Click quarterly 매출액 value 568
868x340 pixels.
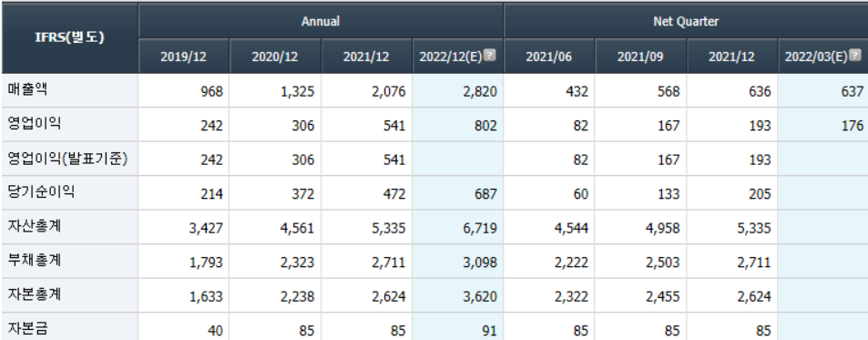669,91
